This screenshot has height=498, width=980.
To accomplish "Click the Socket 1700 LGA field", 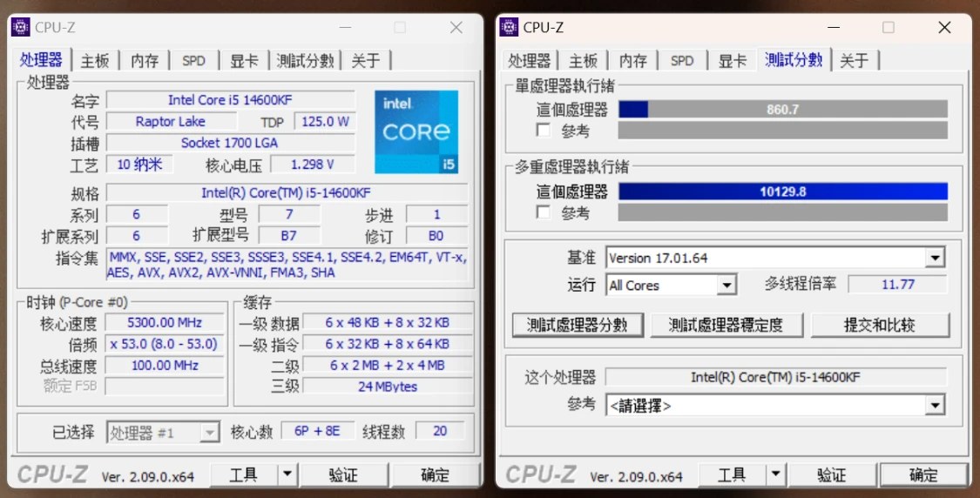I will pyautogui.click(x=231, y=143).
